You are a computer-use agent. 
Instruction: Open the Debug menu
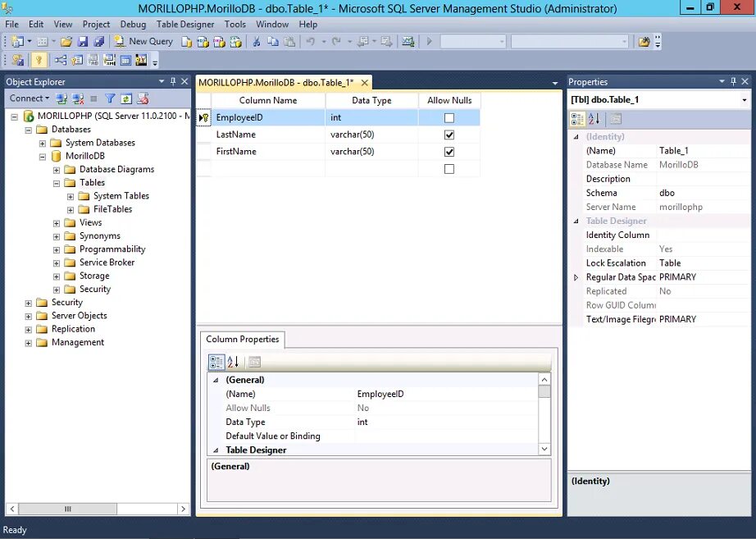pyautogui.click(x=133, y=24)
